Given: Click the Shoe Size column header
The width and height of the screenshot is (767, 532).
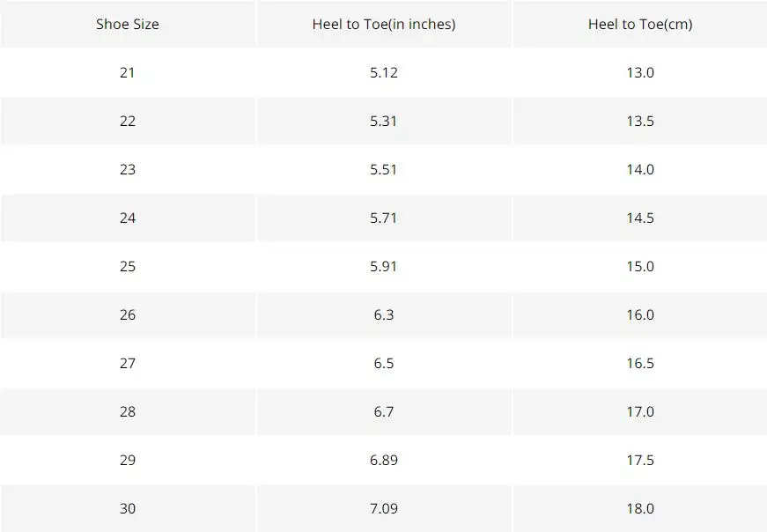Looking at the screenshot, I should pos(127,24).
